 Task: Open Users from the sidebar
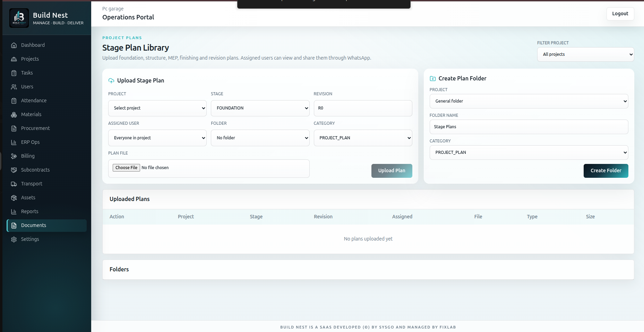[x=46, y=87]
